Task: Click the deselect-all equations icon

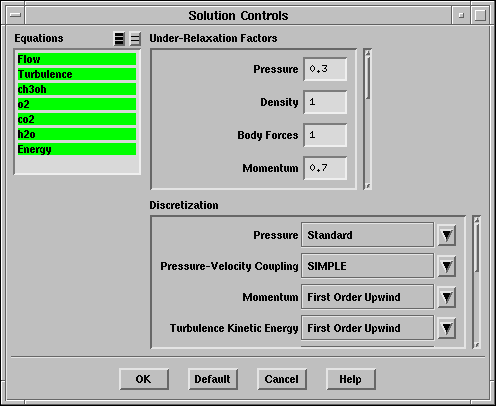Action: [135, 39]
